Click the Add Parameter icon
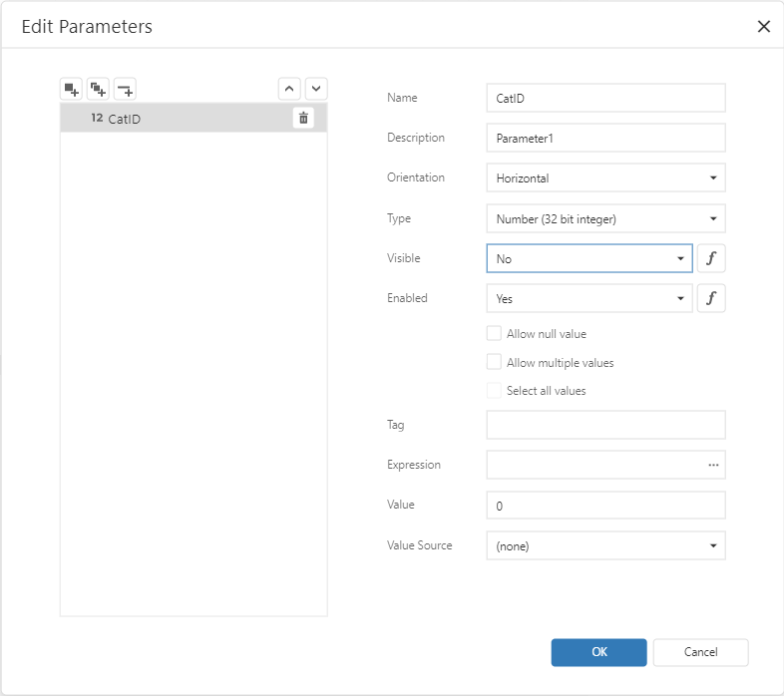The image size is (784, 696). 71,89
